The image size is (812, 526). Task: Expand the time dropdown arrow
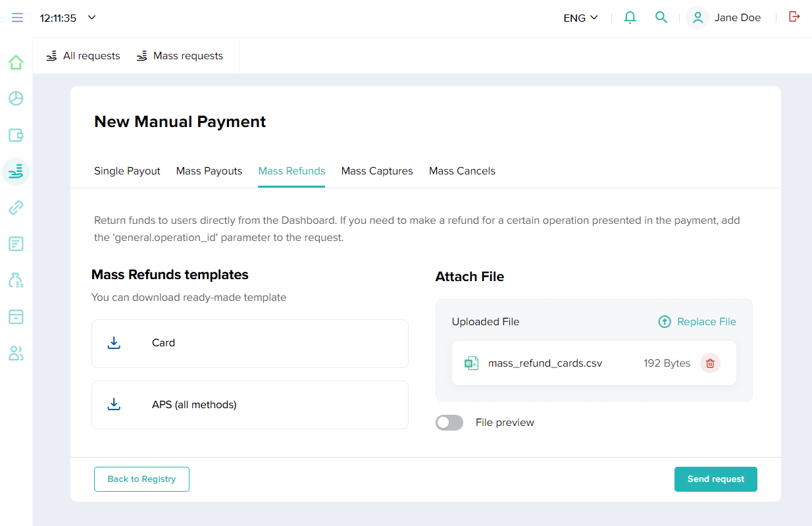92,18
